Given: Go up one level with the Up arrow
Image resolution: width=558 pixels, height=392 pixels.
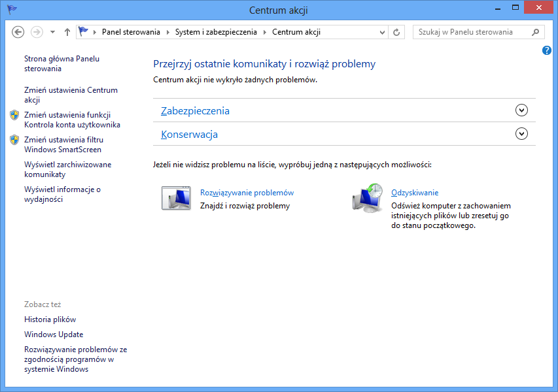Looking at the screenshot, I should (67, 32).
